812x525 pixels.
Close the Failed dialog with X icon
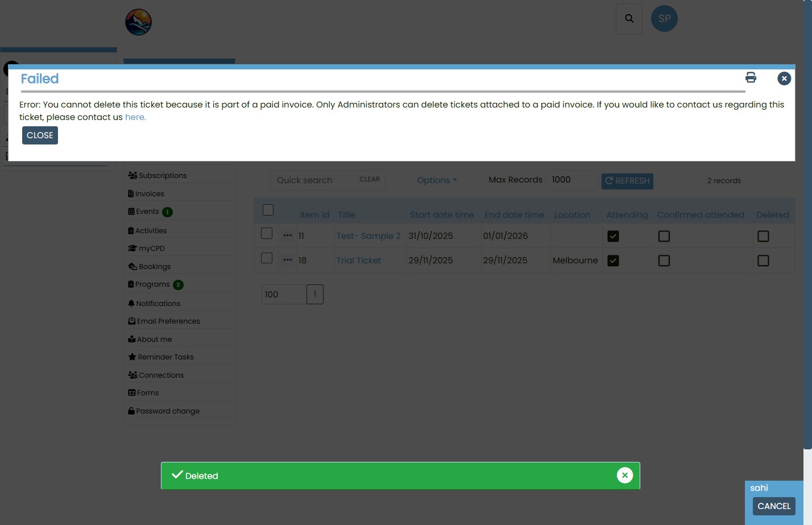[784, 78]
